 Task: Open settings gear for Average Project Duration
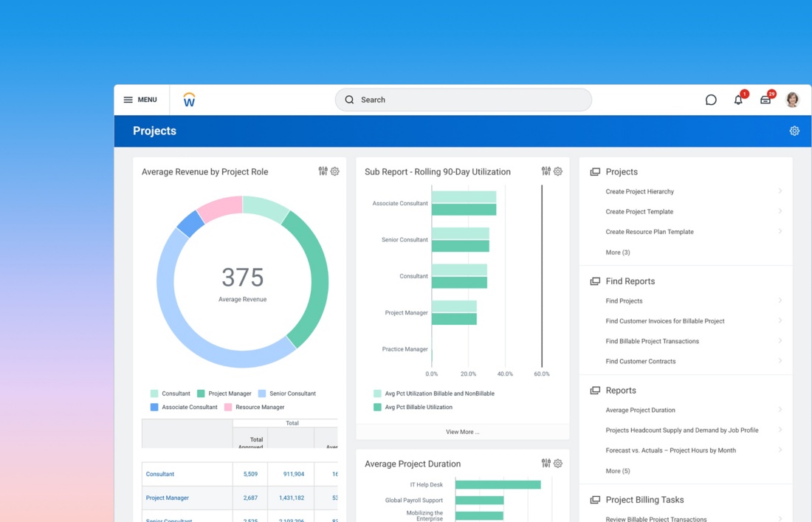pos(558,464)
